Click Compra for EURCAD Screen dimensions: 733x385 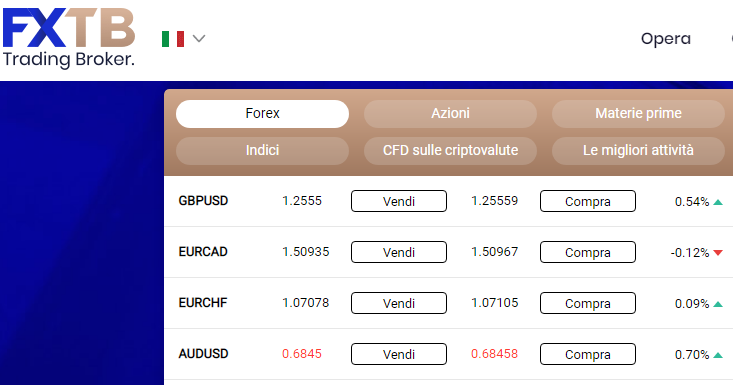click(588, 252)
